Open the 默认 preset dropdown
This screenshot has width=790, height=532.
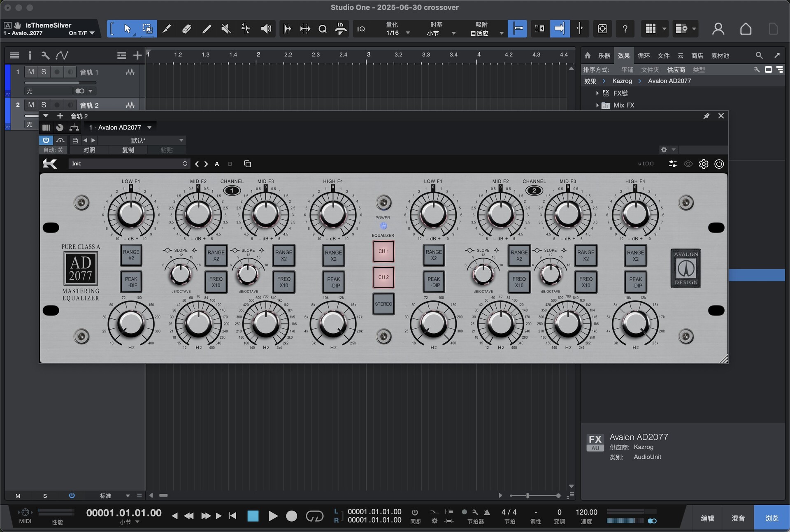pyautogui.click(x=142, y=140)
